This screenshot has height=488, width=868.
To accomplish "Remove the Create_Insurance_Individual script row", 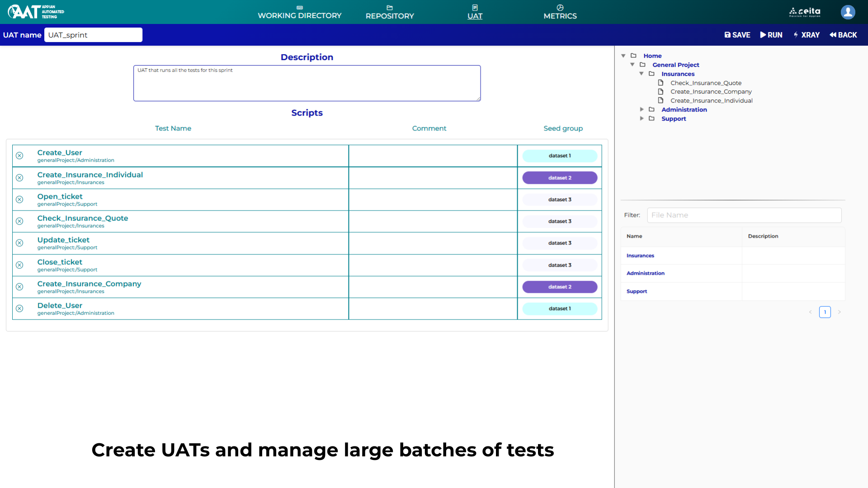I will click(19, 178).
